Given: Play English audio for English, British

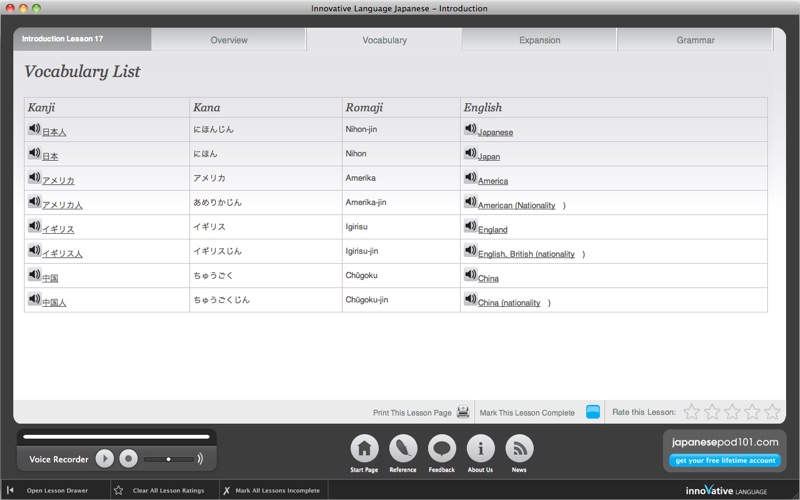Looking at the screenshot, I should (x=470, y=250).
